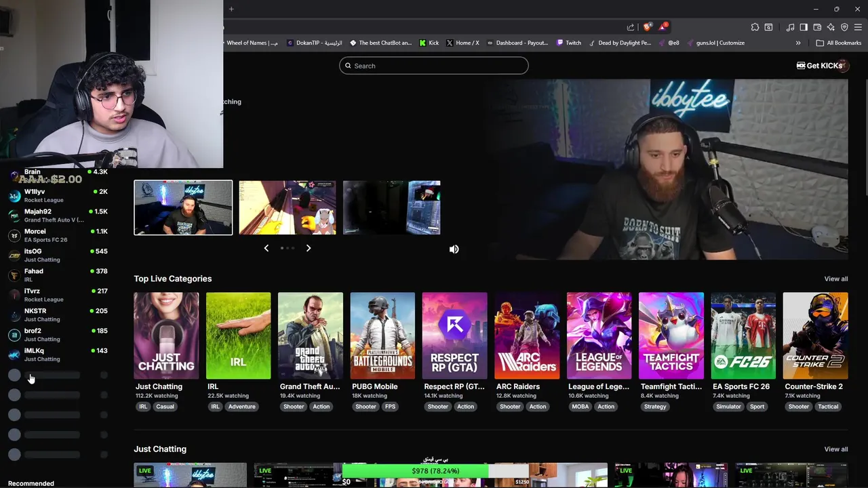Open the Respect RP (GTA) category card
The height and width of the screenshot is (488, 868).
(x=454, y=335)
